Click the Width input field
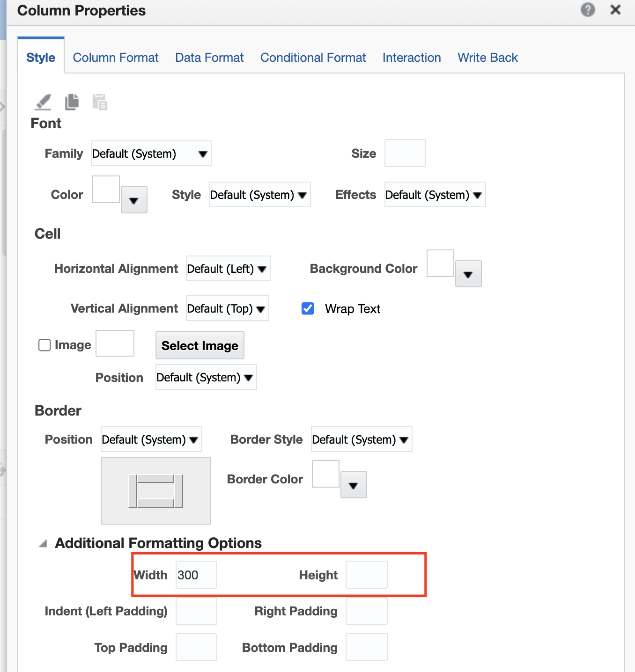This screenshot has width=635, height=672. 196,575
